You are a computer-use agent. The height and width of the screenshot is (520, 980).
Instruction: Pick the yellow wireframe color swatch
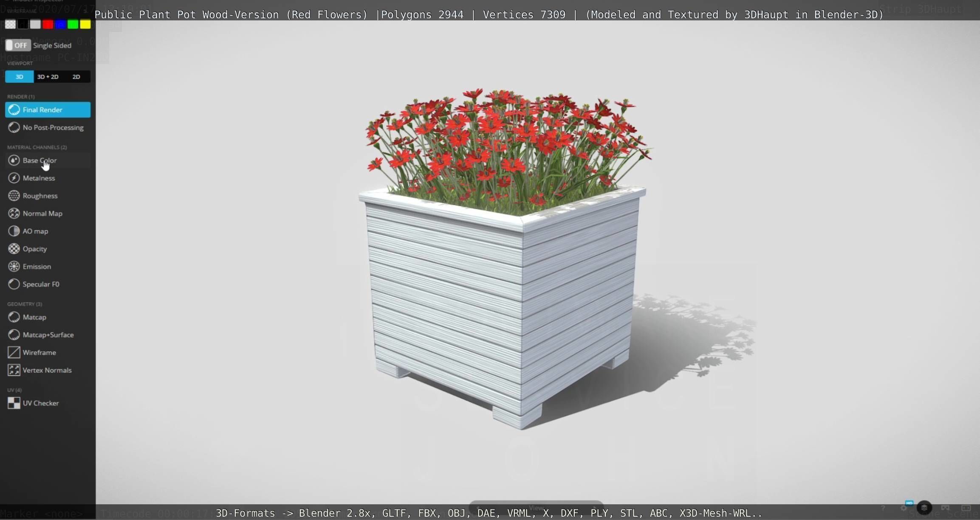85,25
